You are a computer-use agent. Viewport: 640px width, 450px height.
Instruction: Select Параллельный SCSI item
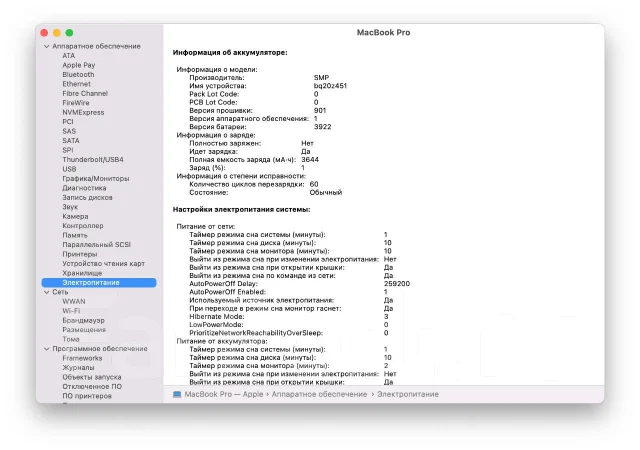coord(96,245)
